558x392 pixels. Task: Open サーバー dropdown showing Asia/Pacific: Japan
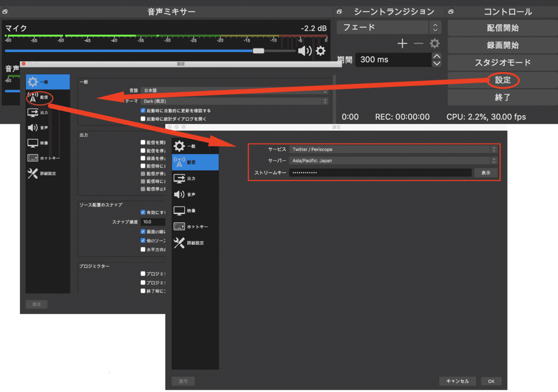click(x=393, y=160)
